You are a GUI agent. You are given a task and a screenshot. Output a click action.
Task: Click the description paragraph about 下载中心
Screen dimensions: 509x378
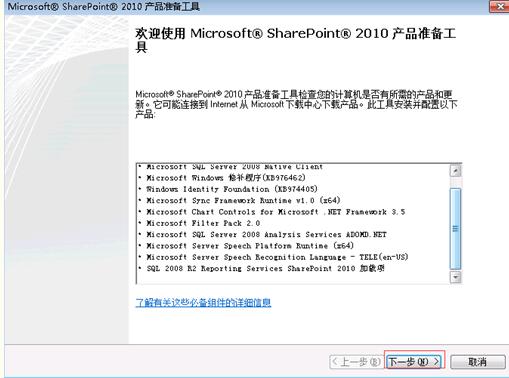(x=296, y=104)
